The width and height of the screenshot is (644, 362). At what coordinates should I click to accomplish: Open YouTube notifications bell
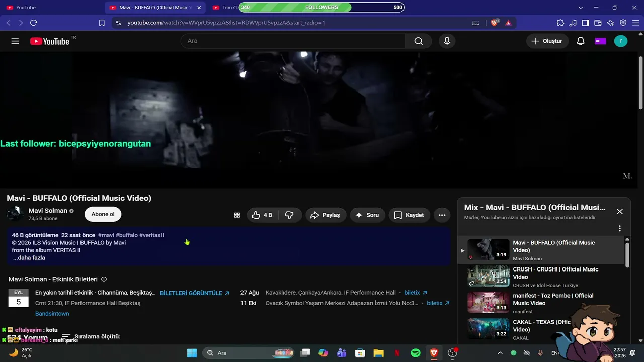click(x=581, y=41)
